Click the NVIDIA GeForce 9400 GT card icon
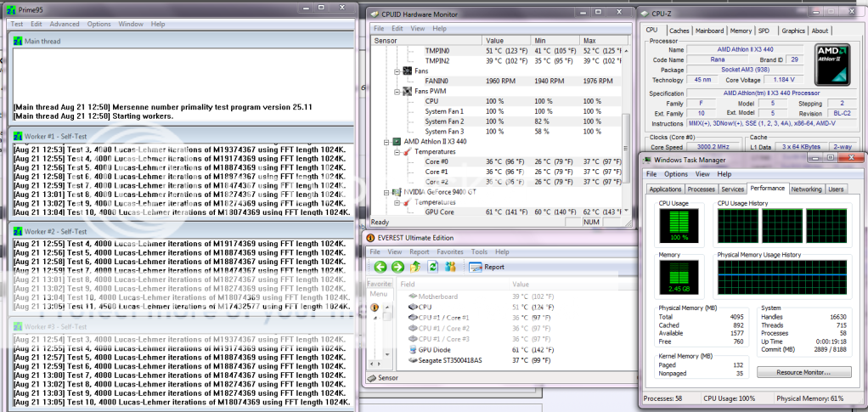The width and height of the screenshot is (868, 412). 397,192
